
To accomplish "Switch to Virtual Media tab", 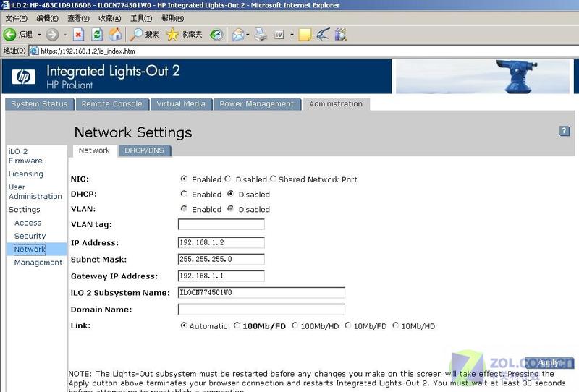I will tap(181, 104).
